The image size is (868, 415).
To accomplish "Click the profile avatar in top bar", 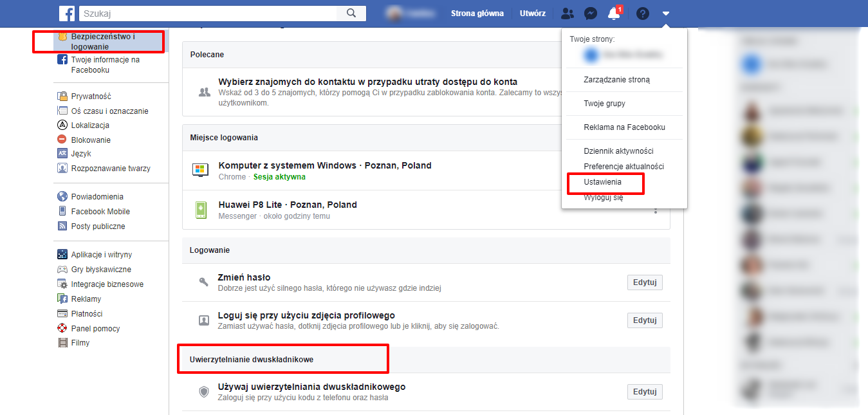I will (394, 13).
